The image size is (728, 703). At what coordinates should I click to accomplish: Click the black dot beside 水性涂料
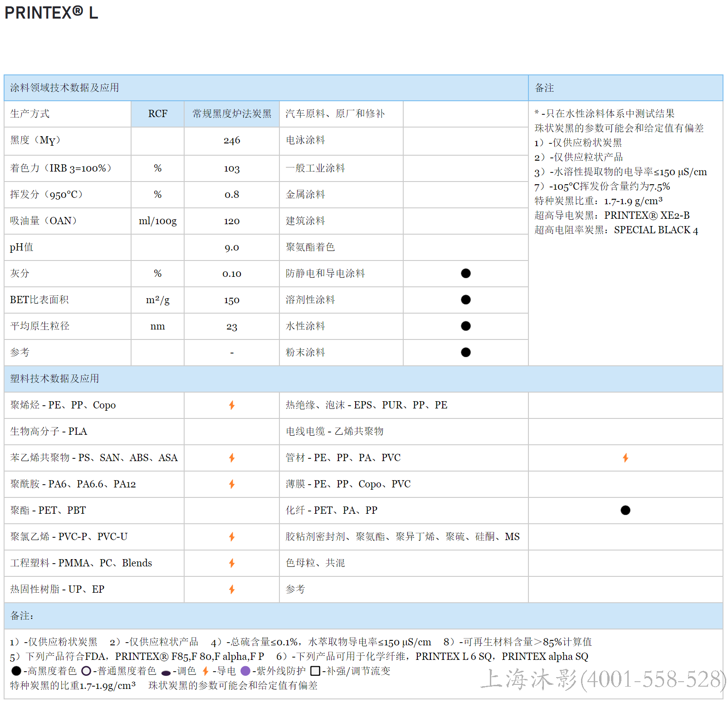click(x=465, y=326)
